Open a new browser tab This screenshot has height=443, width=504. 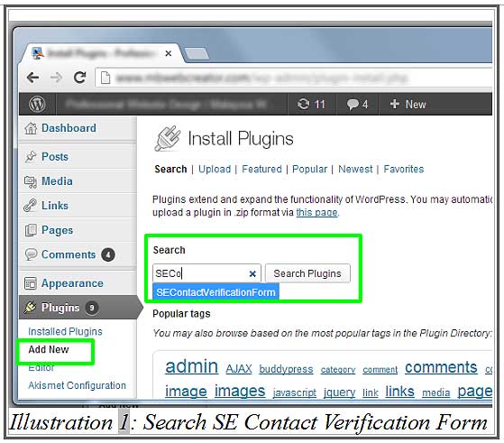197,54
